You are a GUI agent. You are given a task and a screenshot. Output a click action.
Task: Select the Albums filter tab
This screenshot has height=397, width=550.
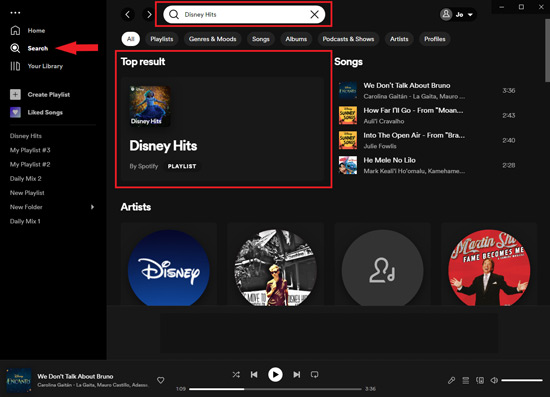tap(296, 39)
